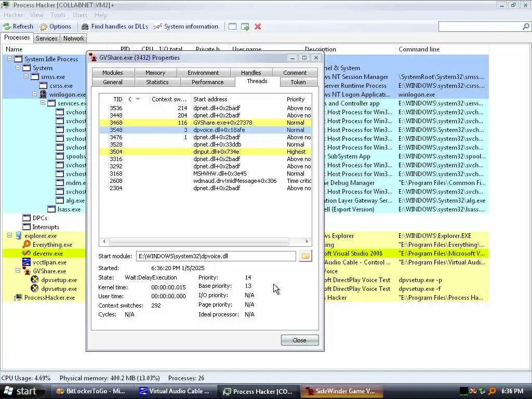Image resolution: width=532 pixels, height=399 pixels.
Task: Open the Statistics tab in Properties
Action: point(157,82)
